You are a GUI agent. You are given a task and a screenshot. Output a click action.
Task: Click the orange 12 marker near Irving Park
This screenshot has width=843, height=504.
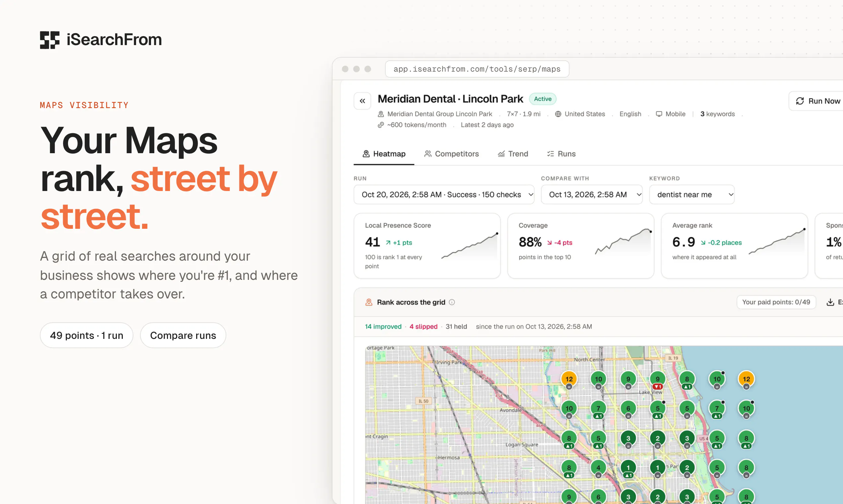coord(569,379)
